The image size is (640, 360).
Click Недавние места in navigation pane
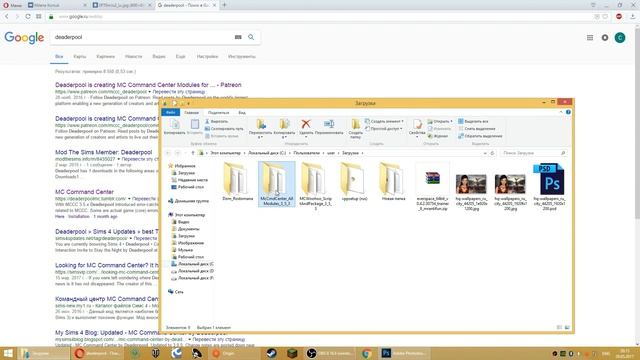(193, 180)
